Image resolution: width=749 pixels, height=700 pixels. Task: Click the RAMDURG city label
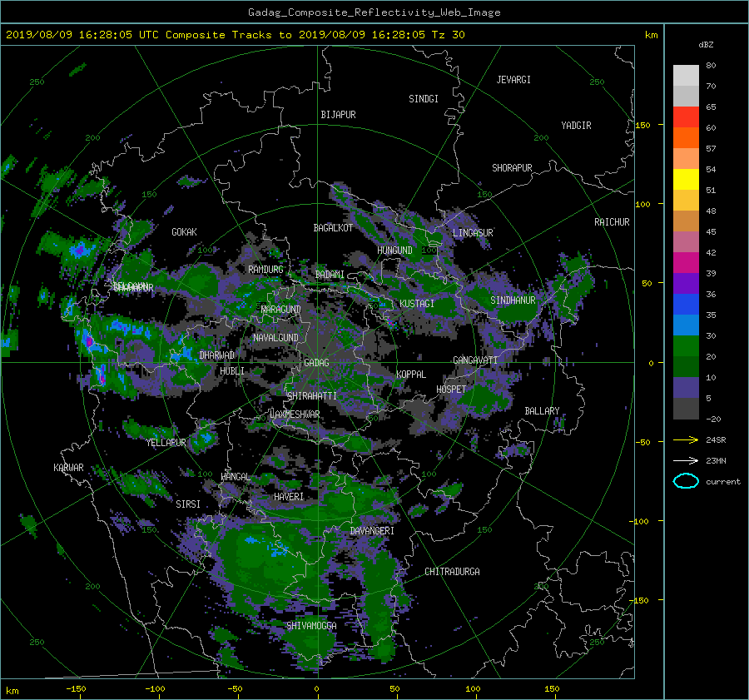click(x=265, y=270)
